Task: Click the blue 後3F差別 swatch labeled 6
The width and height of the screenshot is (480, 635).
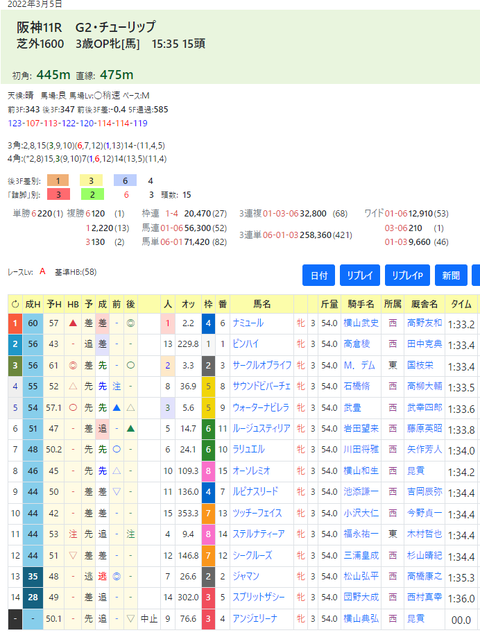Action: coord(125,180)
